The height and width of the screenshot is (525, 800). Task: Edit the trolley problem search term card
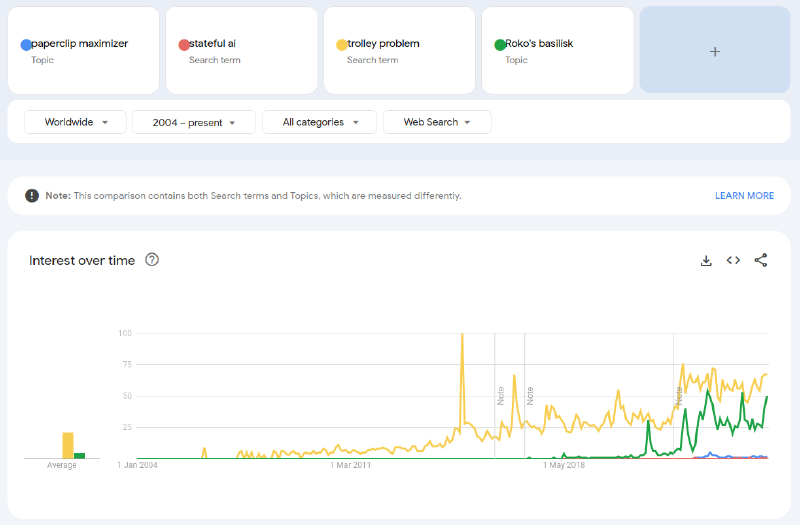(399, 51)
